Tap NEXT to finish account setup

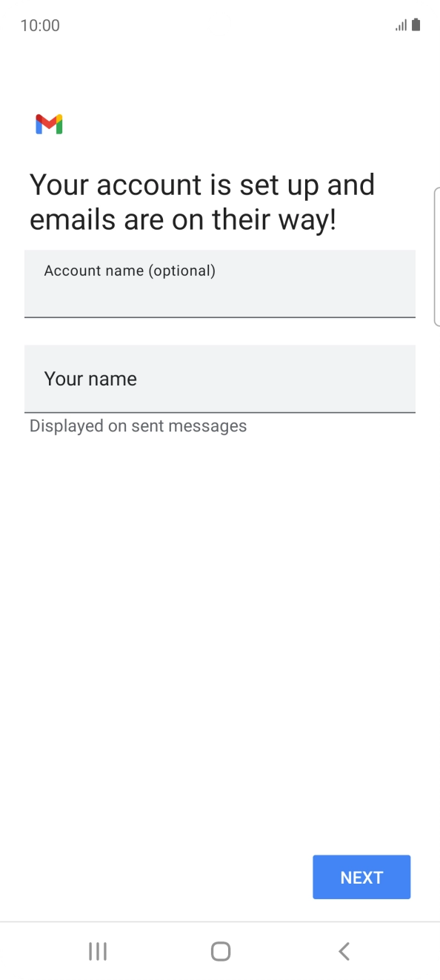coord(361,877)
